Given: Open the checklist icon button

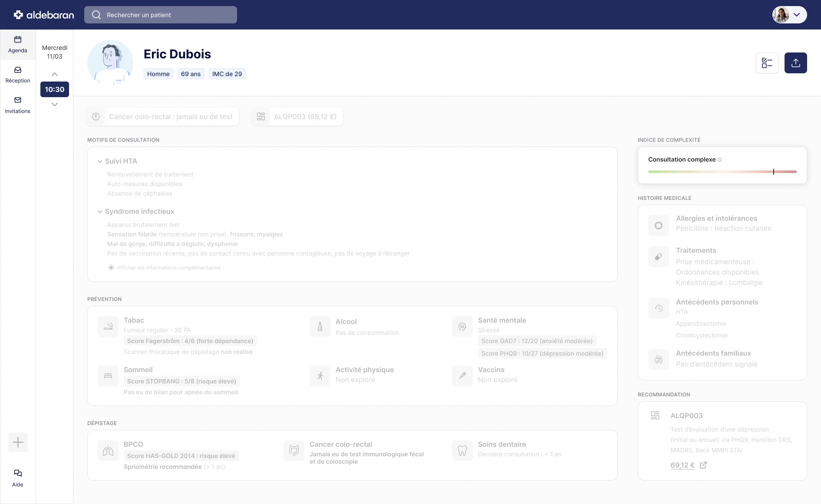Looking at the screenshot, I should pyautogui.click(x=767, y=63).
